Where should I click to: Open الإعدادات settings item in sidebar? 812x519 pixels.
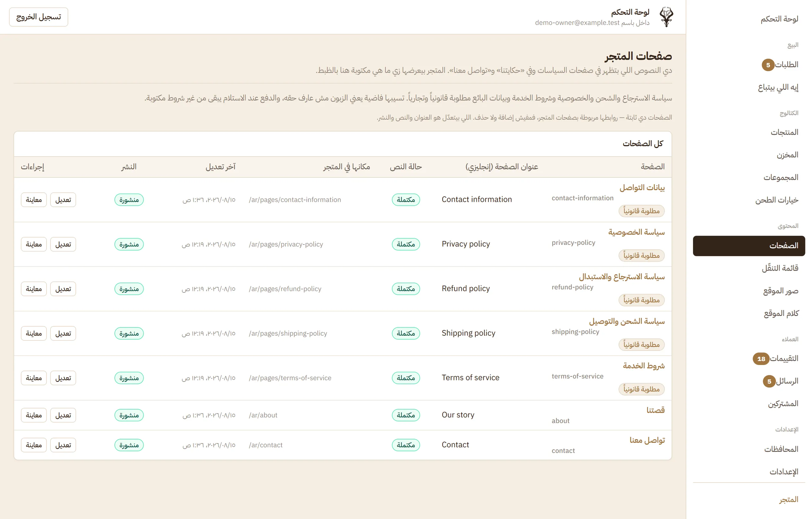pyautogui.click(x=784, y=472)
